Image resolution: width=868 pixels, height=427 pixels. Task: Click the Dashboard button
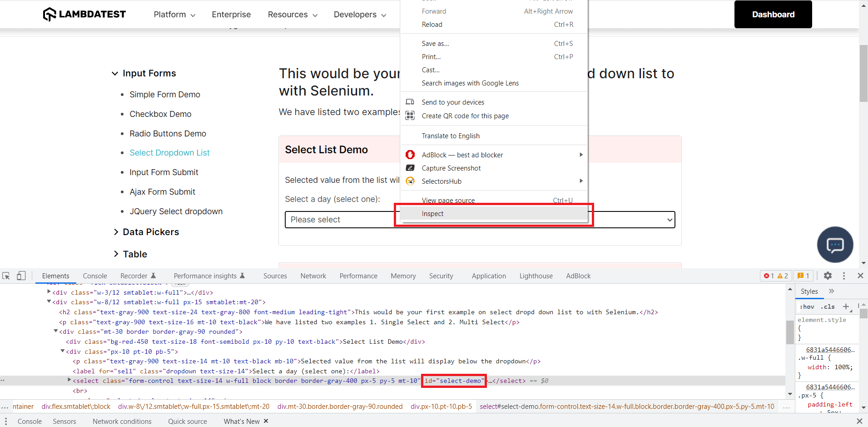(x=773, y=14)
